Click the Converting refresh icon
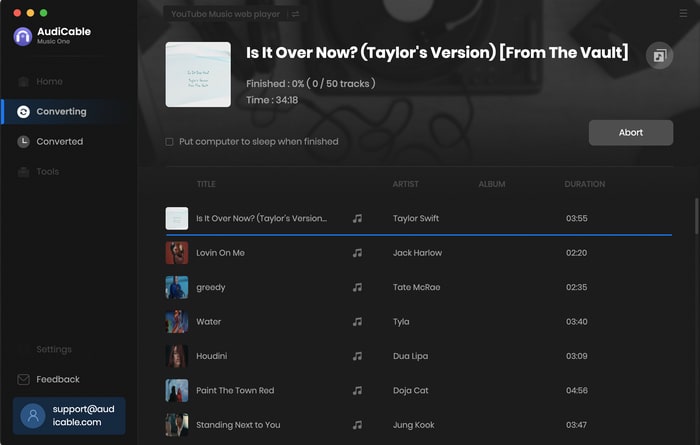 (23, 112)
